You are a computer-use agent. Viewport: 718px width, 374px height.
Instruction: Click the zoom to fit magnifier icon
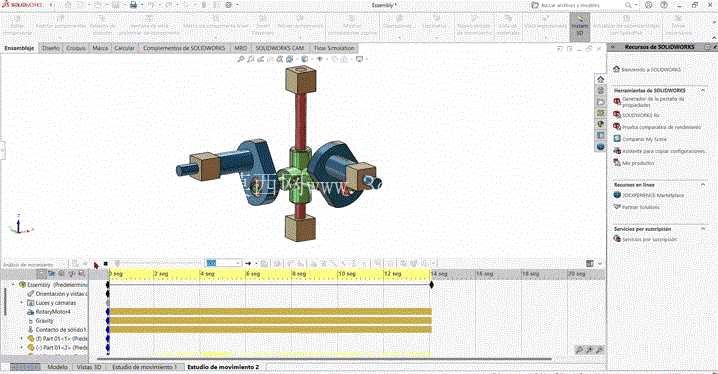tap(240, 59)
